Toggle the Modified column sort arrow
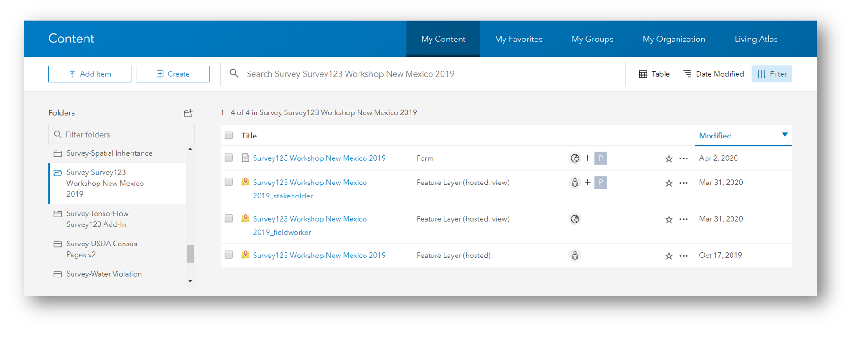 point(785,135)
